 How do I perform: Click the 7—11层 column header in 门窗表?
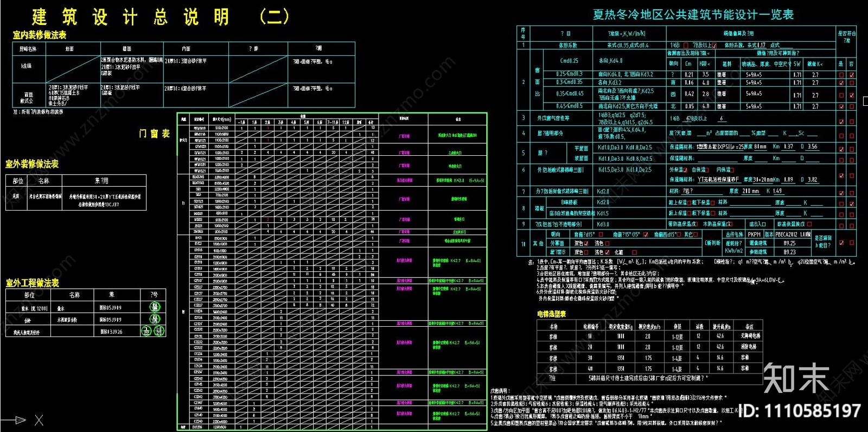click(333, 123)
